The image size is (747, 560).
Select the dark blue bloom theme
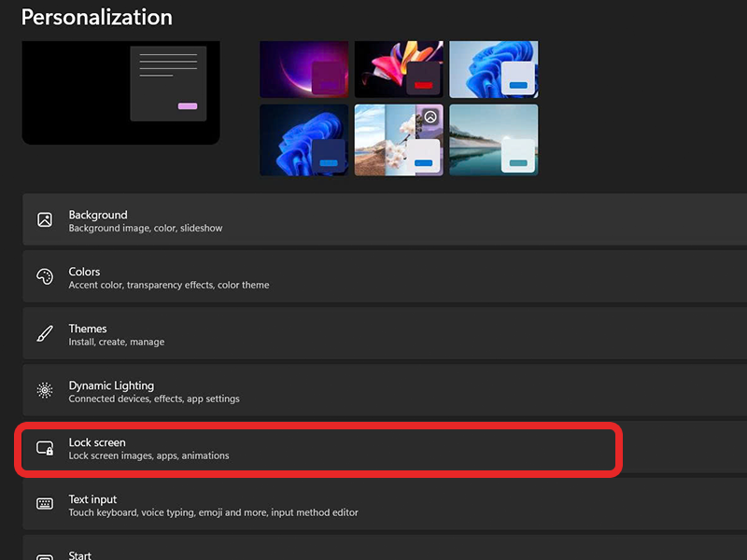303,139
